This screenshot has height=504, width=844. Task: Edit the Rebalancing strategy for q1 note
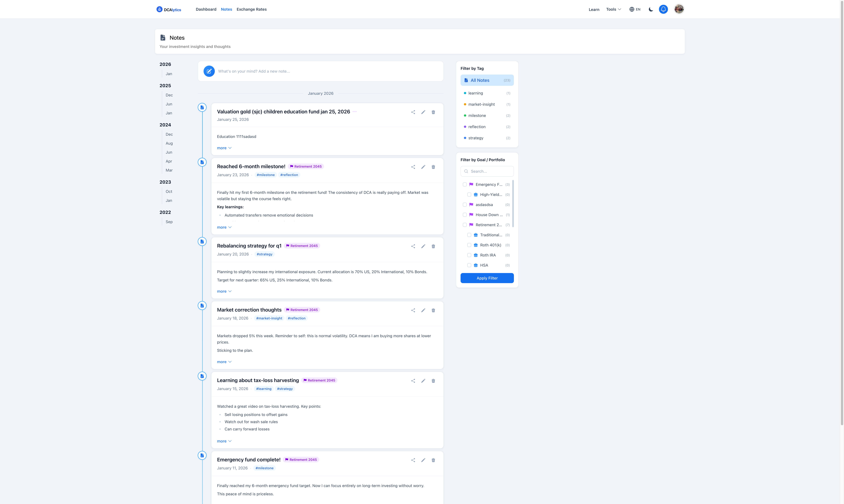click(x=423, y=246)
